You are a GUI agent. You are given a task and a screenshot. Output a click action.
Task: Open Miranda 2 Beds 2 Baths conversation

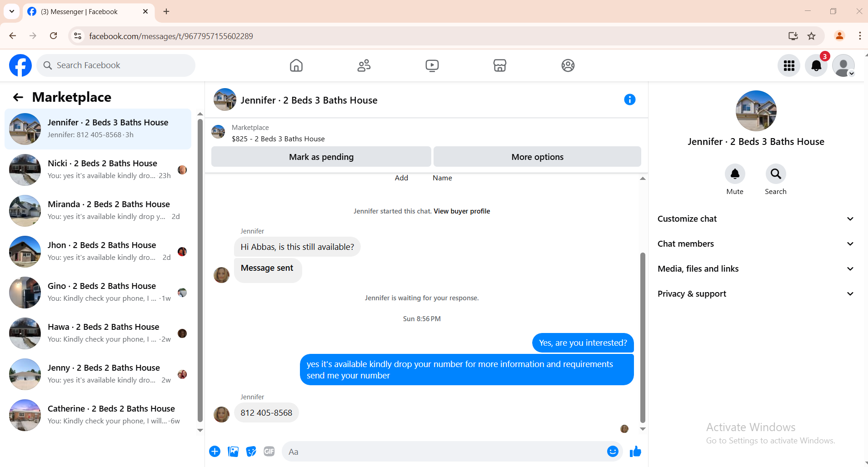[98, 211]
